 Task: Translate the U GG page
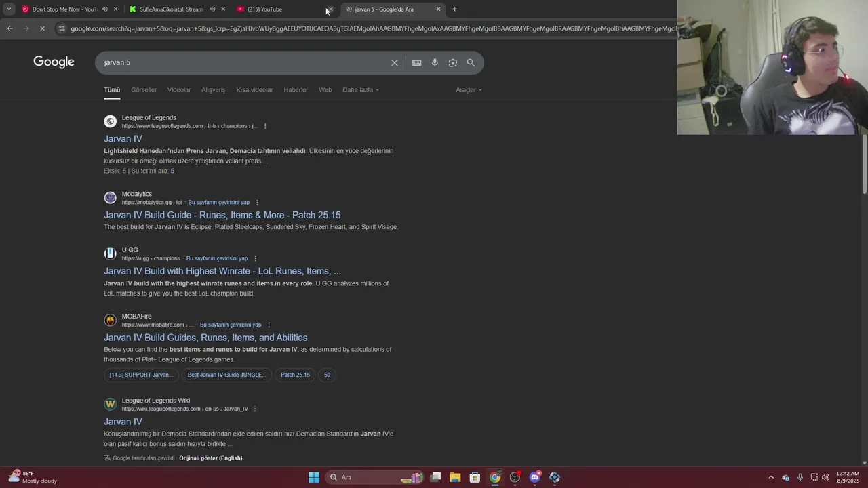coord(217,258)
